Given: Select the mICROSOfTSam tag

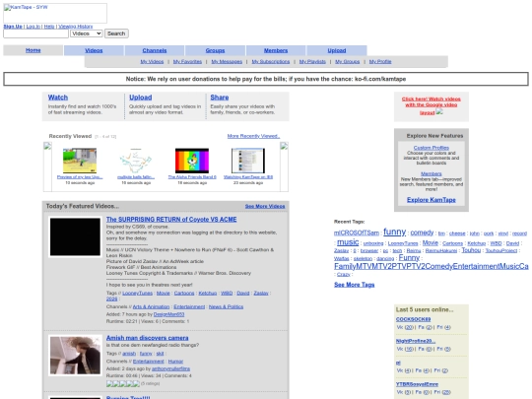Looking at the screenshot, I should click(357, 233).
